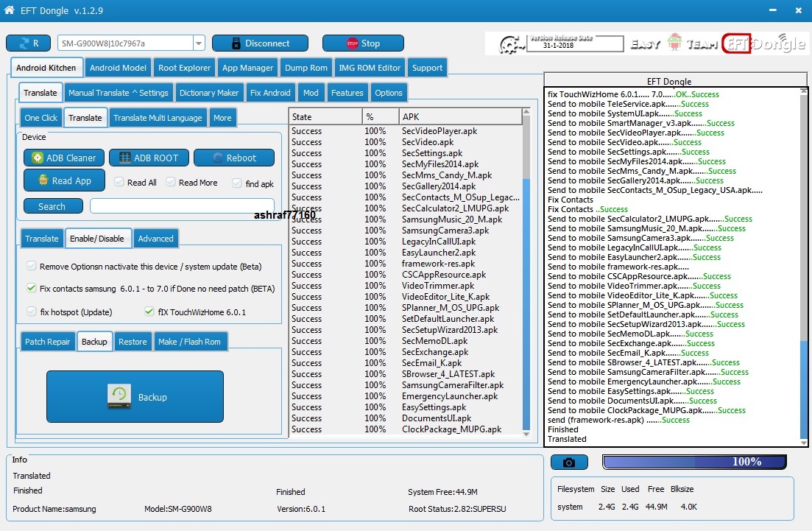This screenshot has width=812, height=531.
Task: Disconnect the device
Action: pyautogui.click(x=260, y=43)
